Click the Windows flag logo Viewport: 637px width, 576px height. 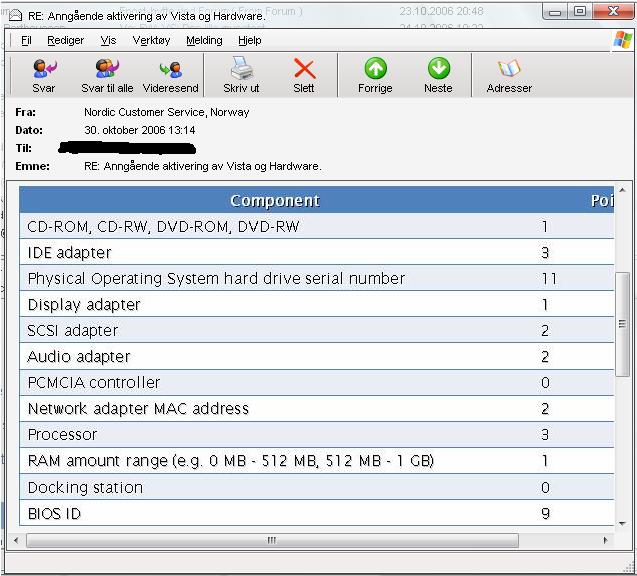tap(623, 39)
